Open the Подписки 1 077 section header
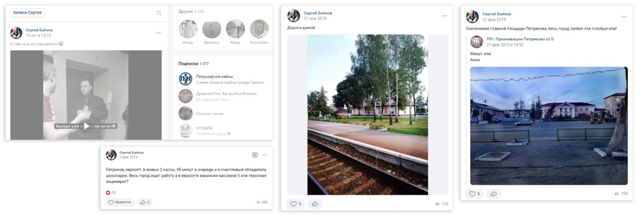Viewport: 644px width, 218px height. click(194, 63)
